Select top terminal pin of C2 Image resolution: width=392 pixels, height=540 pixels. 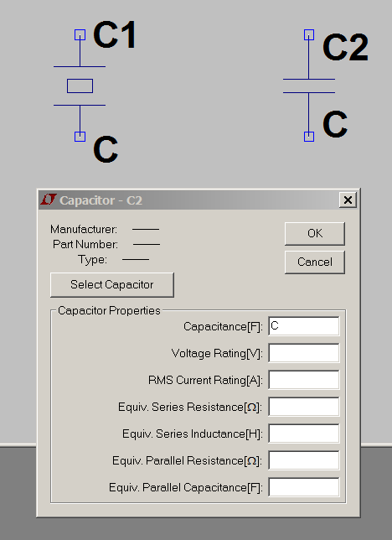(x=309, y=34)
